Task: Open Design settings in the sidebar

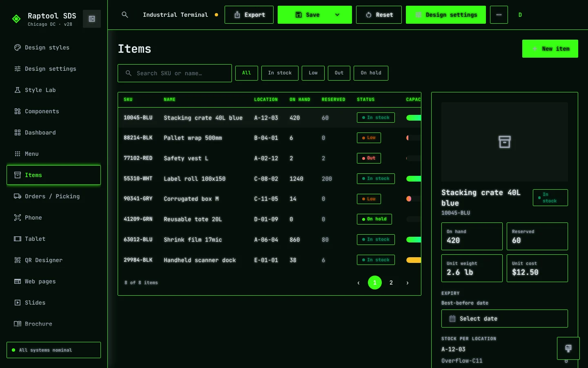Action: (53, 69)
